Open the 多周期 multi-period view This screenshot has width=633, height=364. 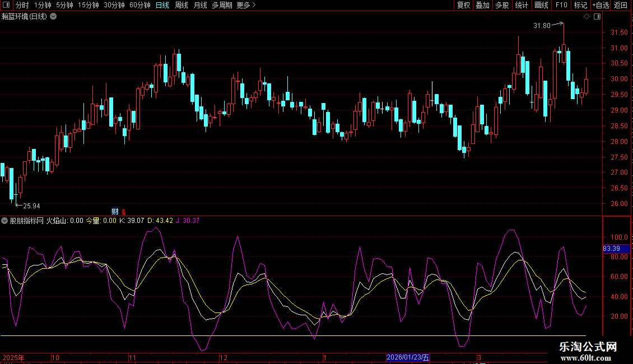pos(222,6)
